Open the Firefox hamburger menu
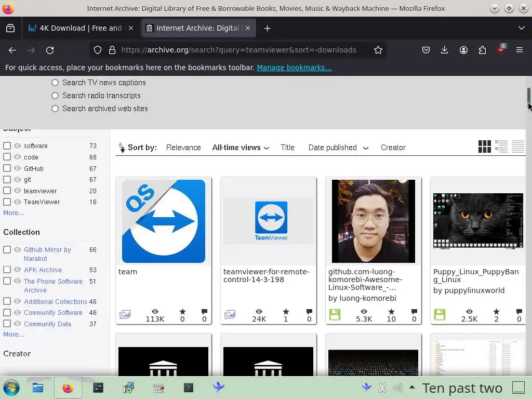532x399 pixels. [520, 50]
